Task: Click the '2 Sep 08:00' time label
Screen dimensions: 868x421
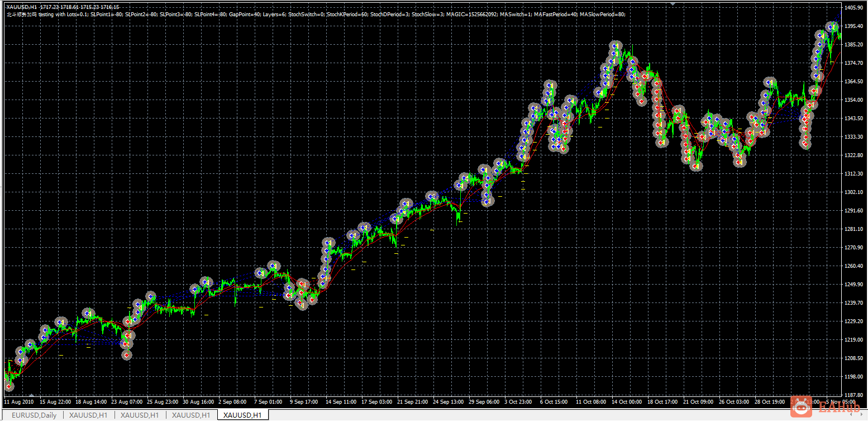Action: [x=233, y=401]
